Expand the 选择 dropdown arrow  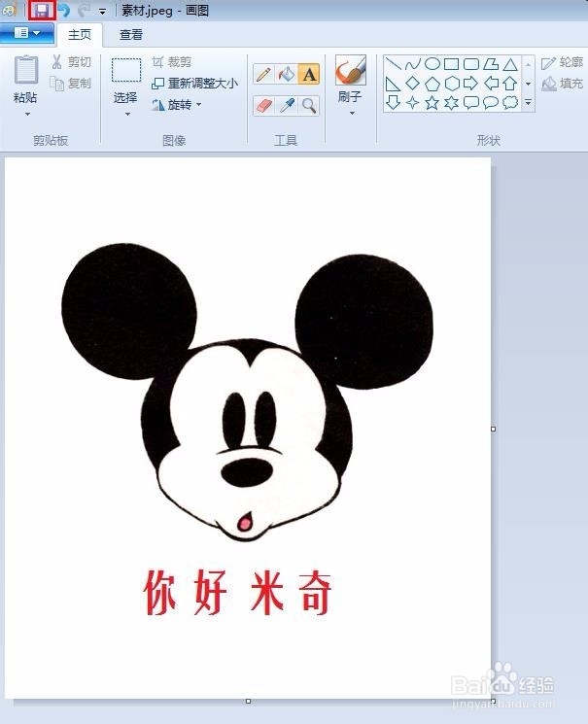(127, 114)
